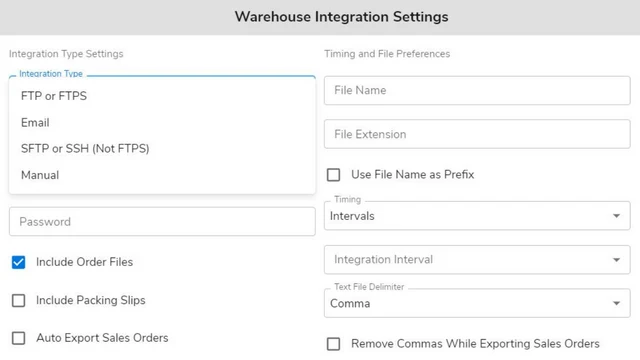Viewport: 640px width, 360px height.
Task: Click the Integration Type Settings heading
Action: pyautogui.click(x=66, y=54)
